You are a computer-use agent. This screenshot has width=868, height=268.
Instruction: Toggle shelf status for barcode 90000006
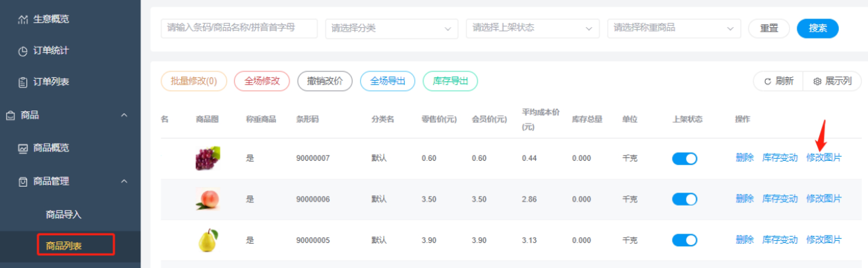[684, 199]
